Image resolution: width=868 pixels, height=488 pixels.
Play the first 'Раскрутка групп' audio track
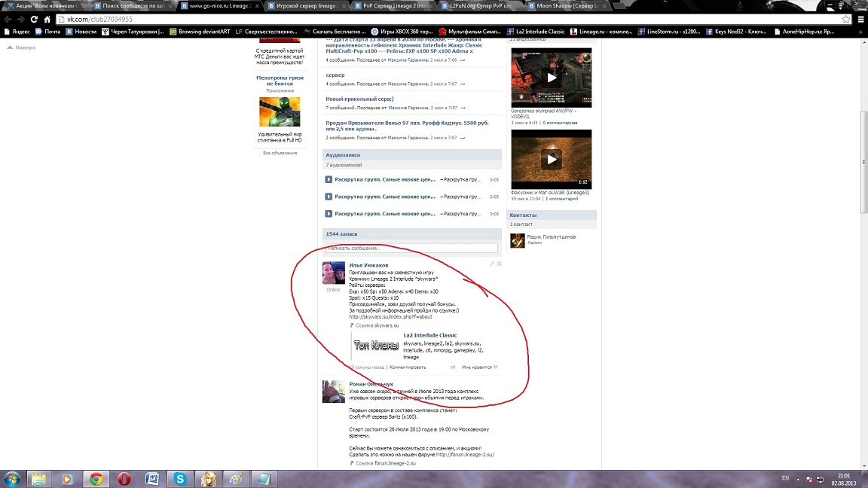click(x=329, y=179)
